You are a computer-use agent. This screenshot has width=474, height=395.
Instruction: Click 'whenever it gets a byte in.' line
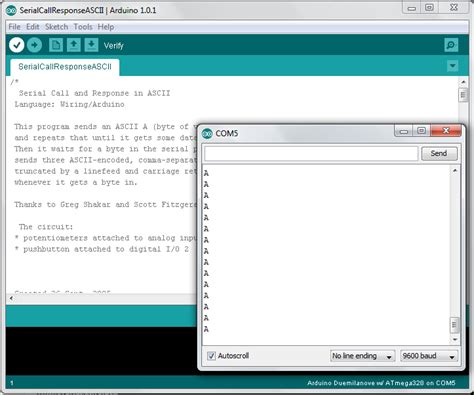tap(76, 182)
